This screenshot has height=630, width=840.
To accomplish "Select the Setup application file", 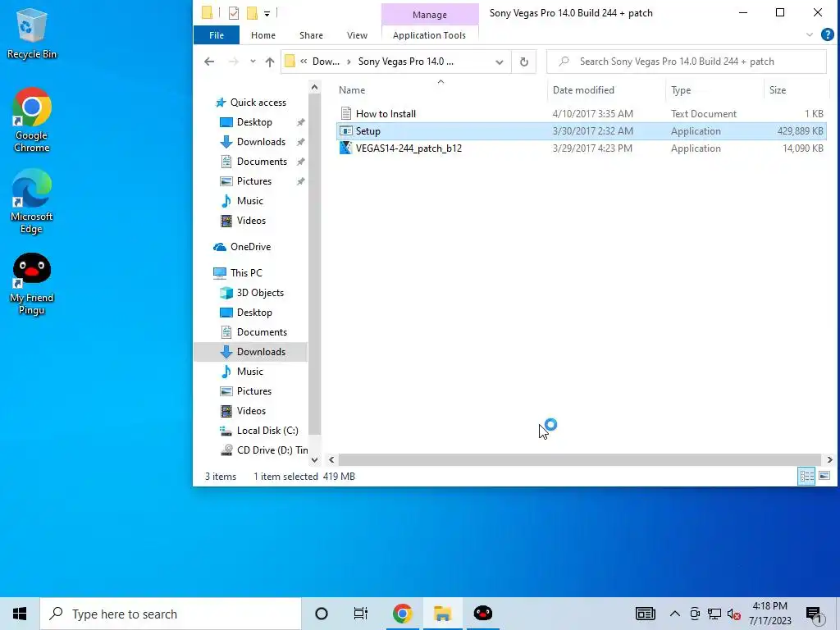I will click(582, 130).
